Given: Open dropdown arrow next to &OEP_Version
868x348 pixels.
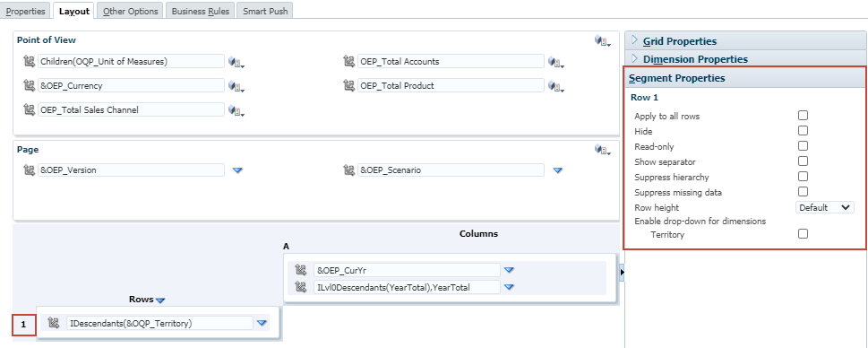Looking at the screenshot, I should [238, 170].
